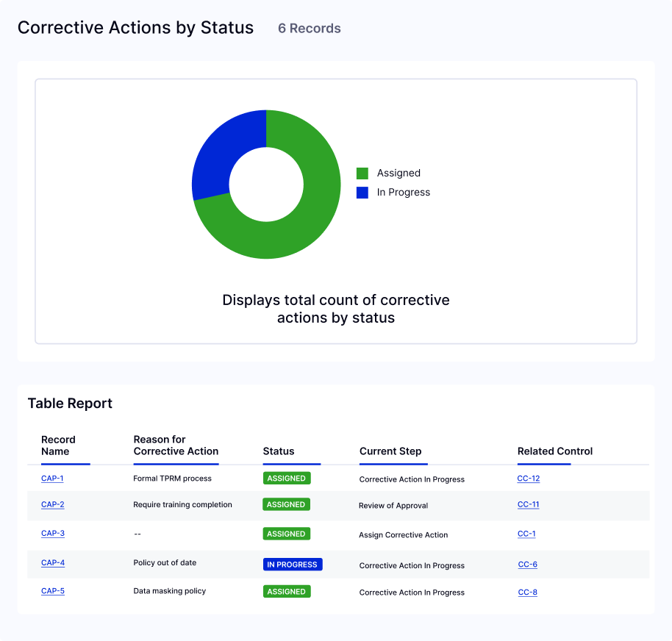The height and width of the screenshot is (641, 672).
Task: Click the IN PROGRESS status badge for CAP-4
Action: [x=293, y=565]
